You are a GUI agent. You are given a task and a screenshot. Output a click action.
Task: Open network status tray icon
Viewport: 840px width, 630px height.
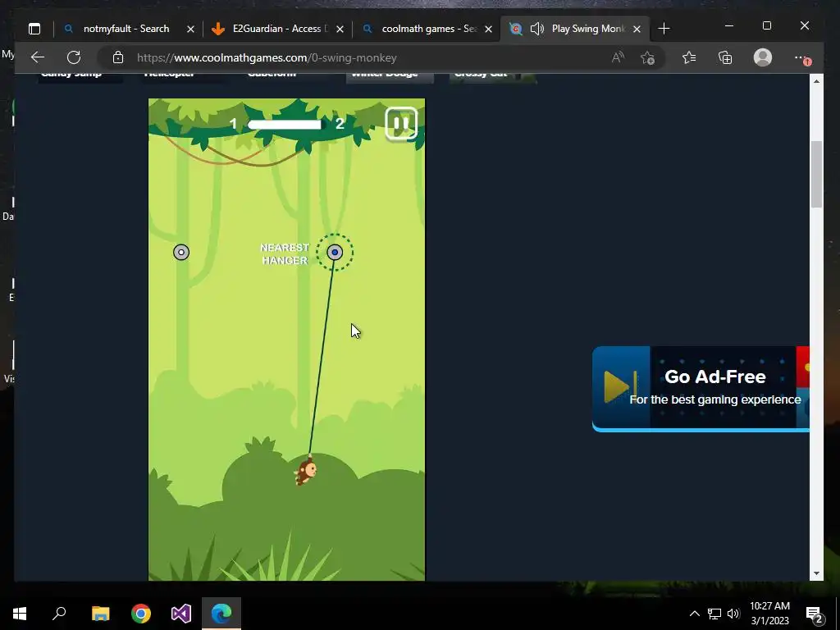pos(714,614)
